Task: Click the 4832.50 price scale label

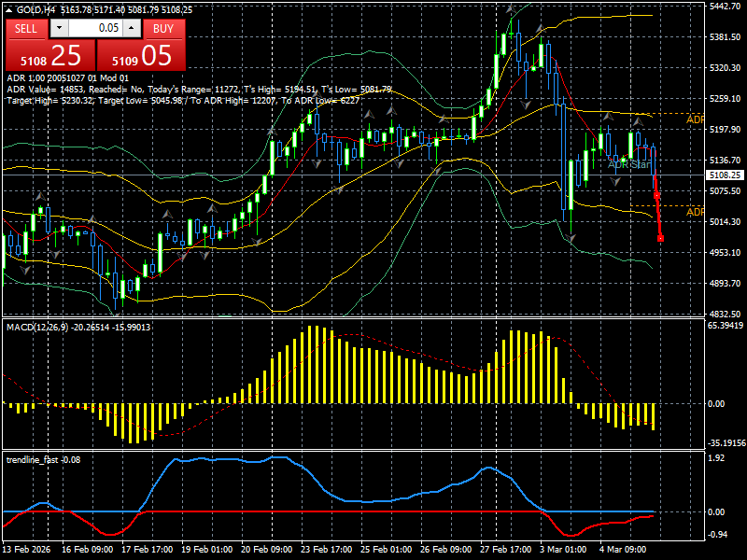Action: point(726,314)
